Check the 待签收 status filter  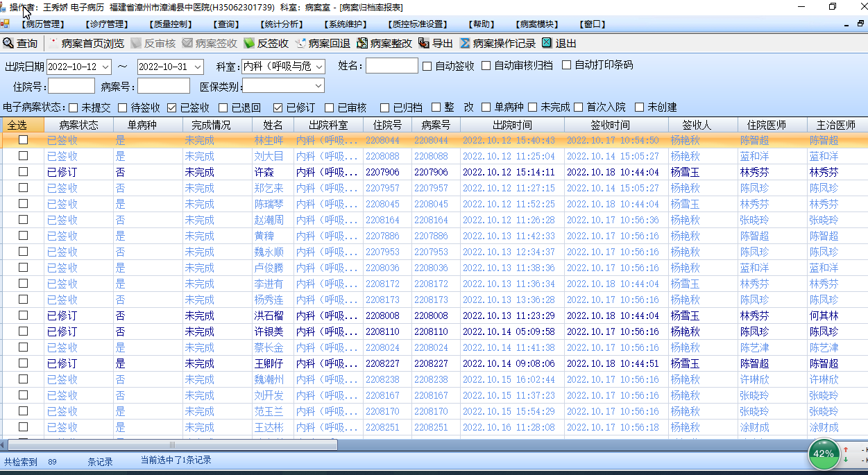[x=122, y=107]
